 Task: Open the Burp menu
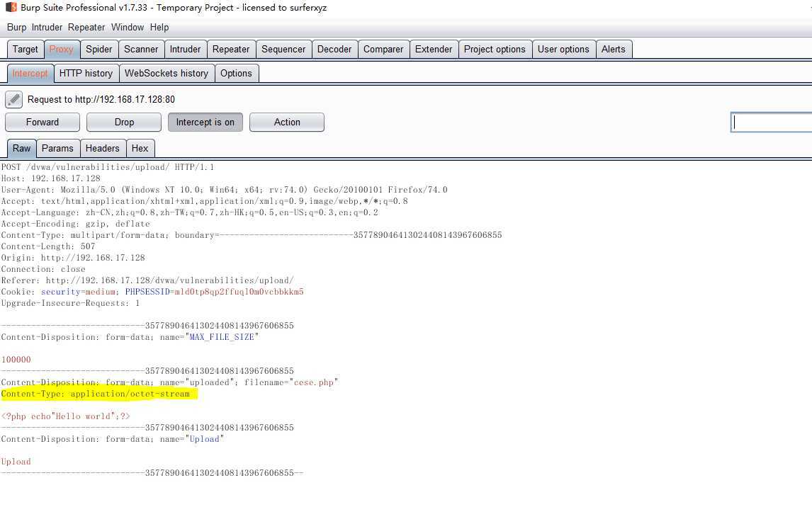[16, 28]
